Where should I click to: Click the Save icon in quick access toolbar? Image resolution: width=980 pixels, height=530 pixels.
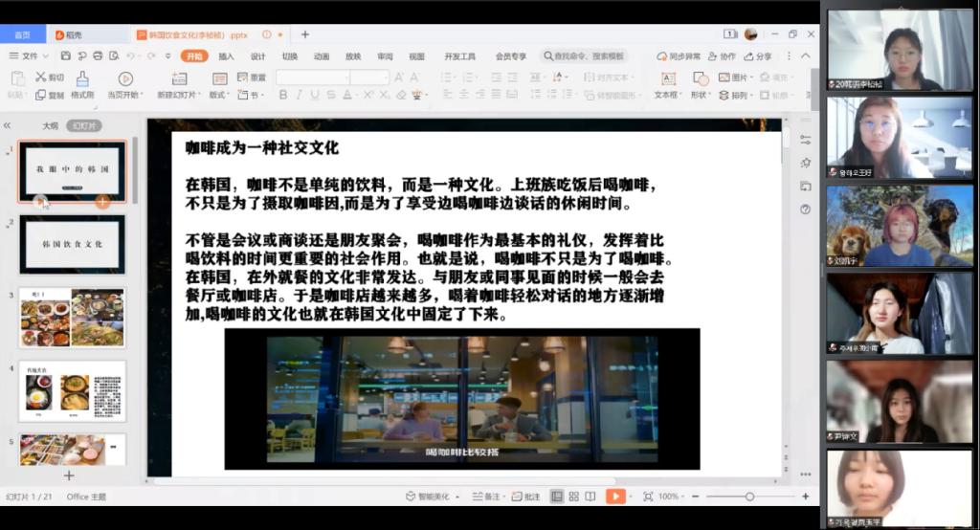point(68,56)
